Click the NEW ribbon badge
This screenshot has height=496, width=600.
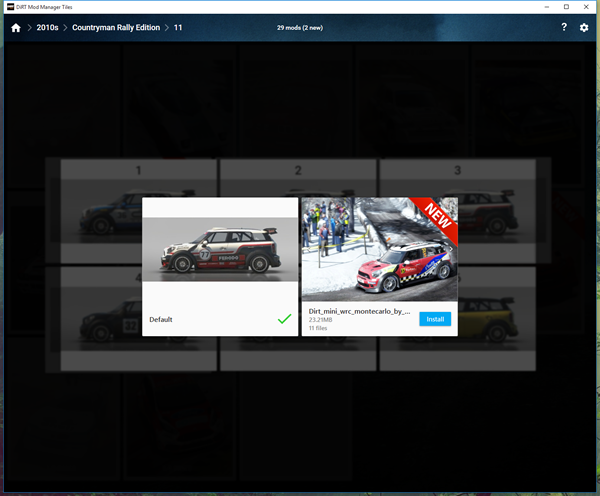coord(438,216)
